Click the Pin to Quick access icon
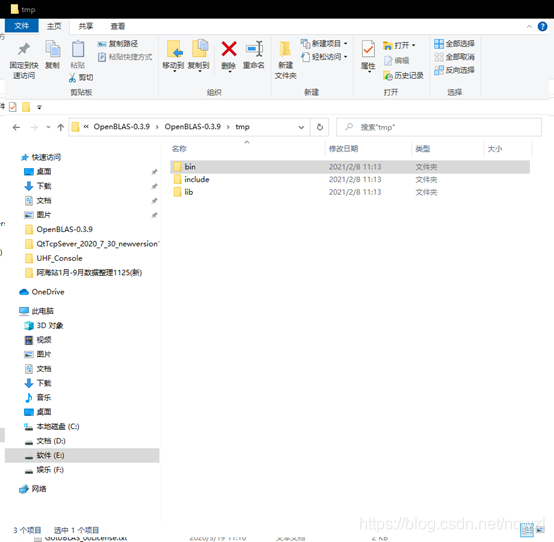 [x=24, y=49]
